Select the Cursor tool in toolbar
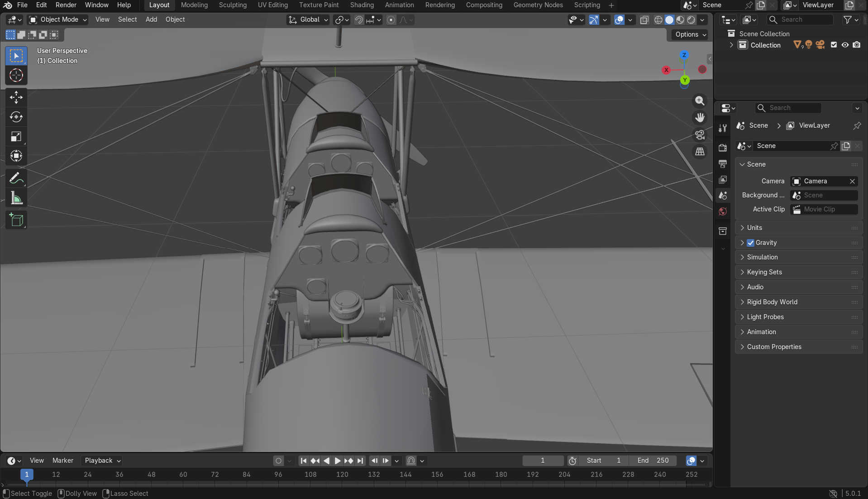This screenshot has height=499, width=868. coord(16,75)
